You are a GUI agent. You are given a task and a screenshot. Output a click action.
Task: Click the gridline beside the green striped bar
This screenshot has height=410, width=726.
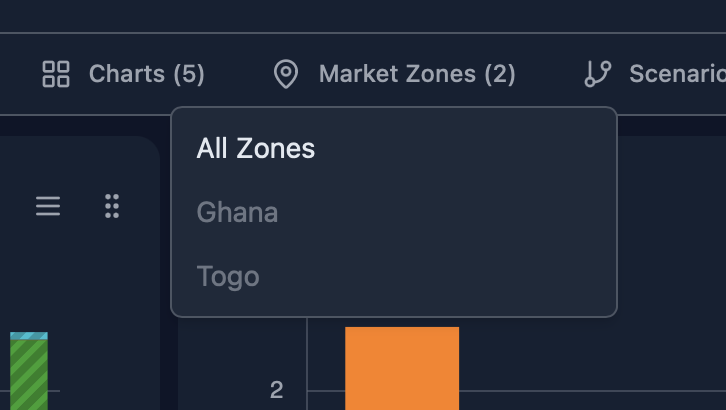[54, 390]
